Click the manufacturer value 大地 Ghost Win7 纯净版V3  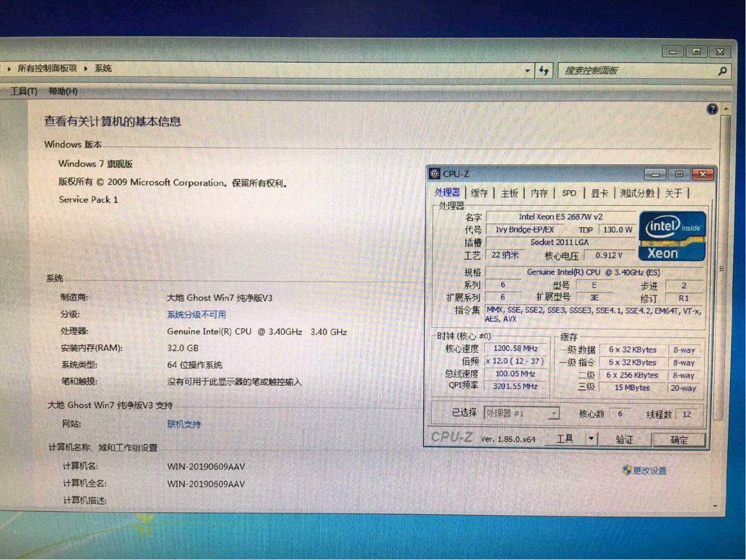coord(220,298)
